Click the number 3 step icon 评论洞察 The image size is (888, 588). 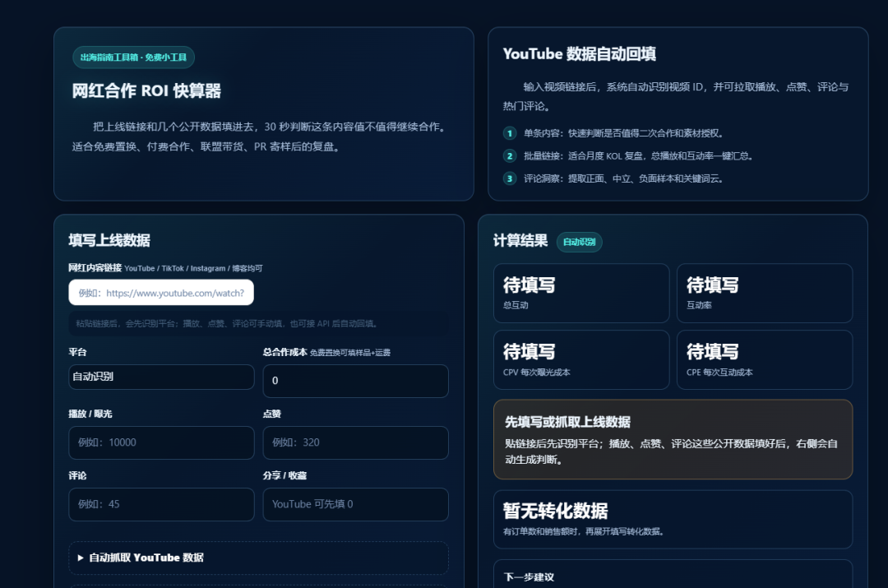point(510,178)
